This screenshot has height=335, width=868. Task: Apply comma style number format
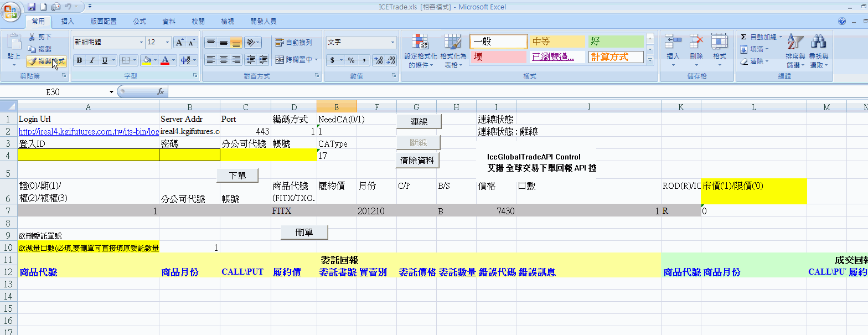pos(364,60)
